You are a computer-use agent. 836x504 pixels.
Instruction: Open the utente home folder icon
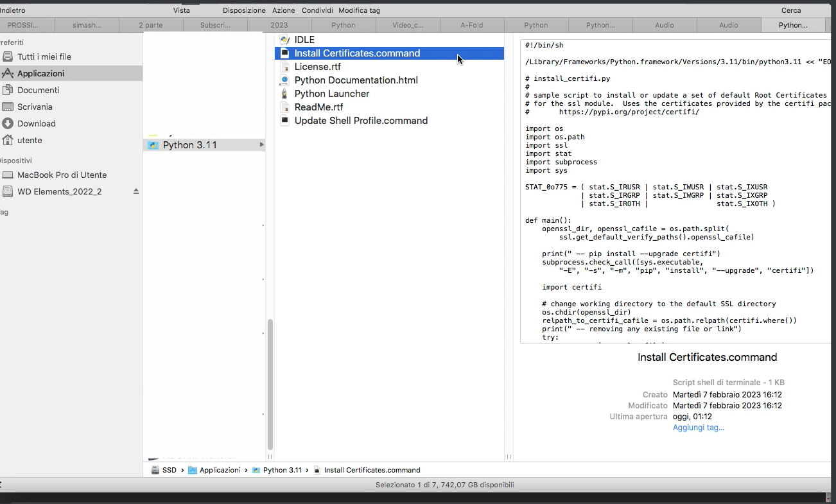click(x=8, y=140)
